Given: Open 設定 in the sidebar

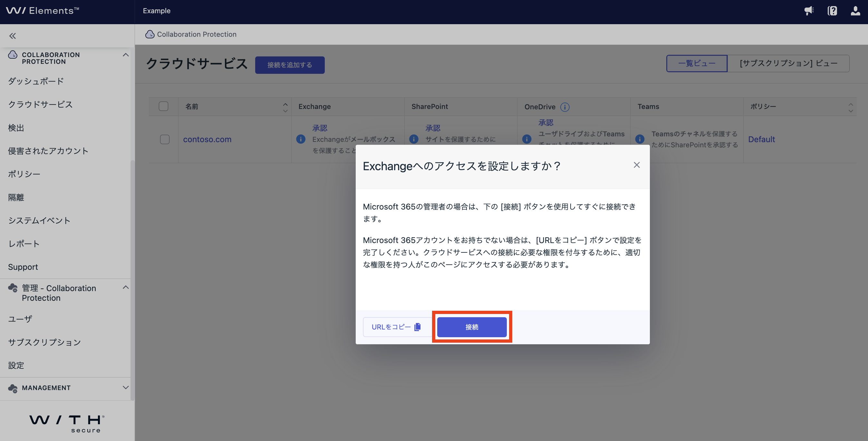Looking at the screenshot, I should tap(16, 366).
